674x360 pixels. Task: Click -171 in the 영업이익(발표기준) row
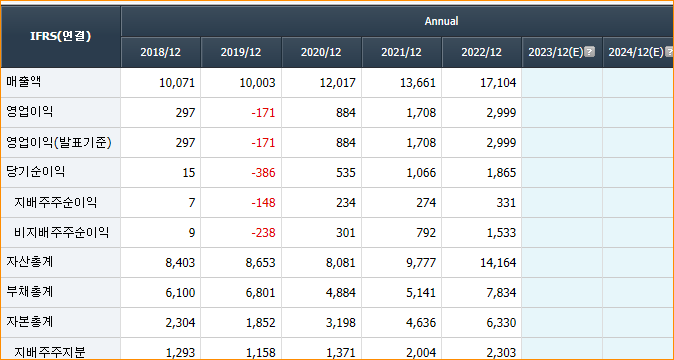(x=263, y=143)
